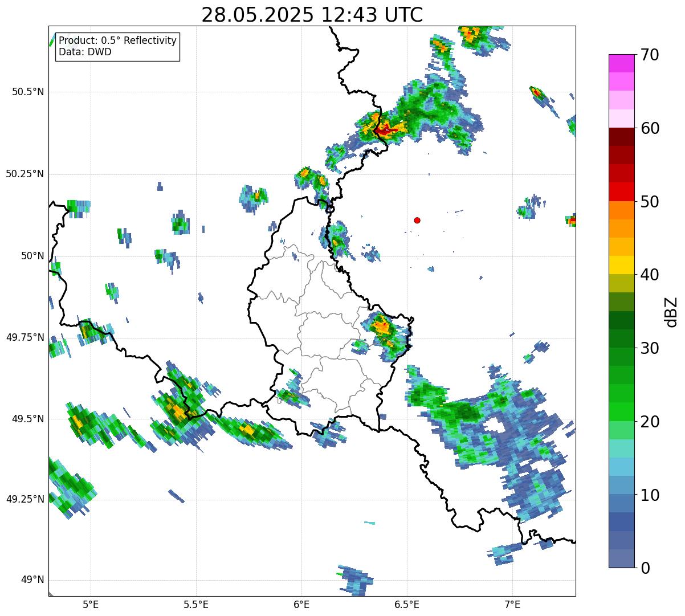The width and height of the screenshot is (685, 616).
Task: Click the 'dBZ' colorbar label
Action: pos(671,311)
